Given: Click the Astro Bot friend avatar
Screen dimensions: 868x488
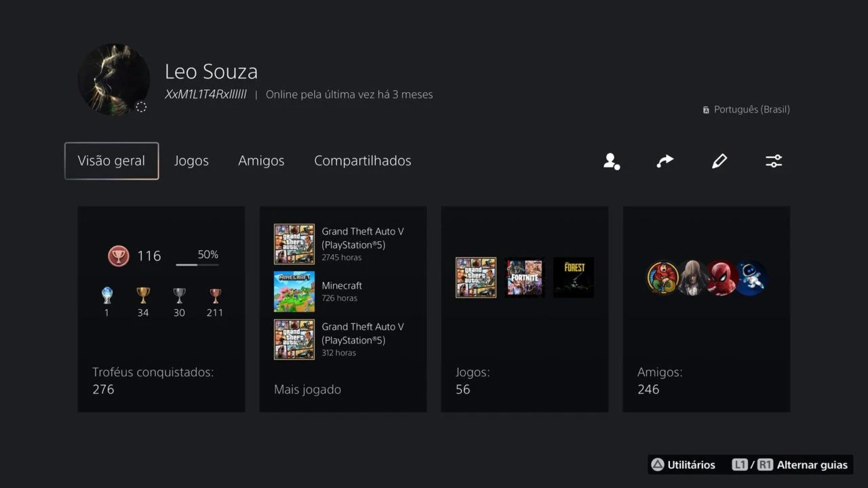Looking at the screenshot, I should (x=751, y=278).
